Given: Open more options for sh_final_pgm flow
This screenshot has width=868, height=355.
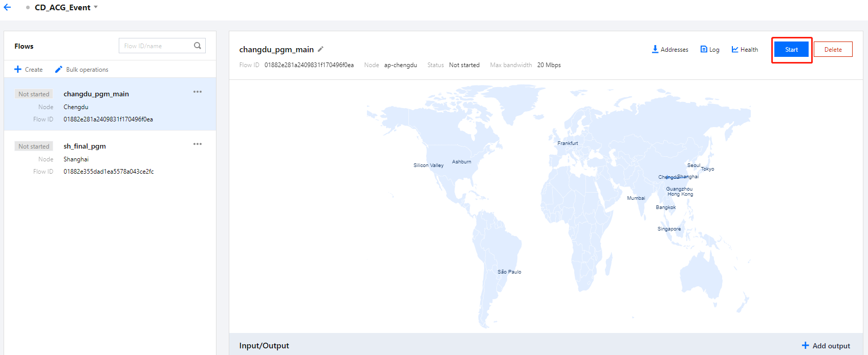Looking at the screenshot, I should (198, 144).
